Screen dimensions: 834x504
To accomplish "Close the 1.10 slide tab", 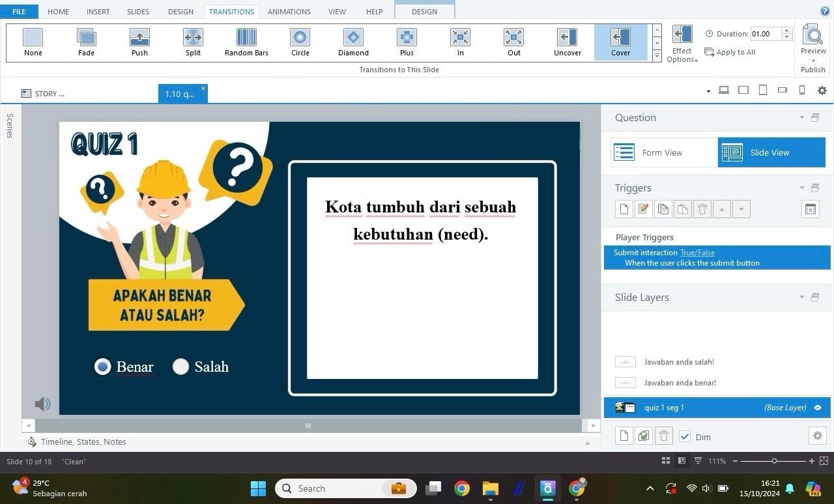I will pyautogui.click(x=203, y=89).
